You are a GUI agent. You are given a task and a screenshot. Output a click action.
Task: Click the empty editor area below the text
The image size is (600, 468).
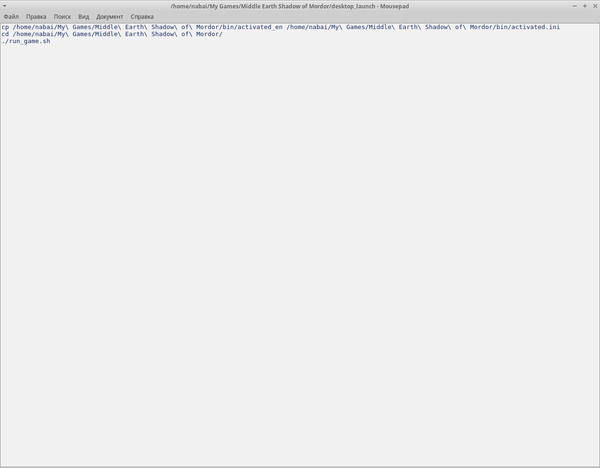[300, 250]
